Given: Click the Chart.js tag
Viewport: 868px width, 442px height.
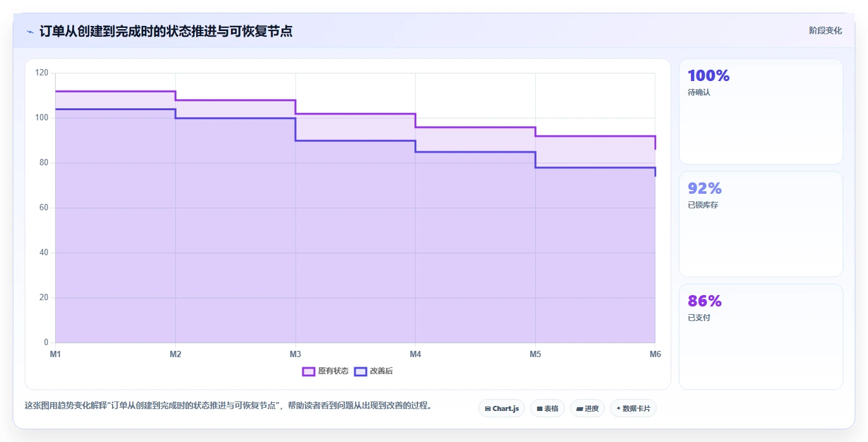Looking at the screenshot, I should (502, 408).
